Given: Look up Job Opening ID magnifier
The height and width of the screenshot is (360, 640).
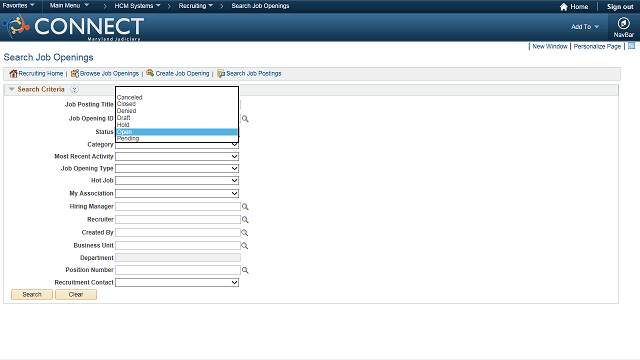Looking at the screenshot, I should [245, 119].
